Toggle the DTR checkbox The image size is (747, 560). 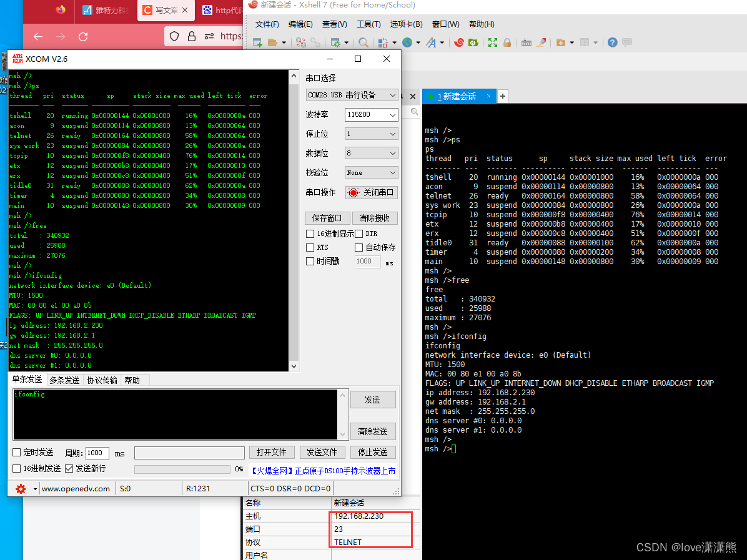[359, 234]
